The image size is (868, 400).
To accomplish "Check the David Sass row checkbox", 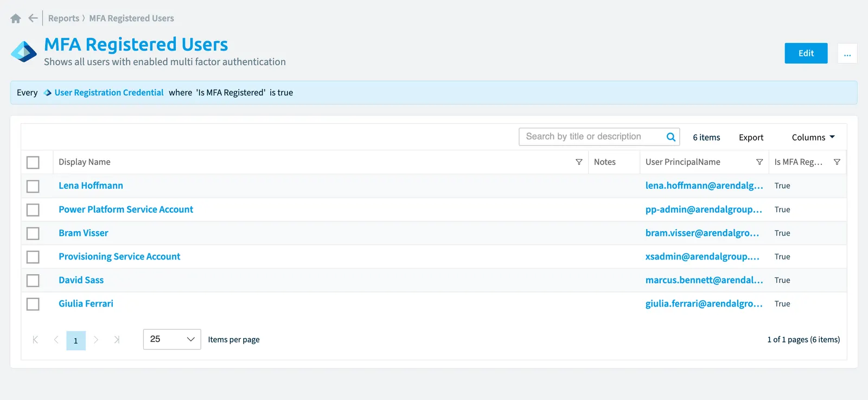I will [x=33, y=281].
